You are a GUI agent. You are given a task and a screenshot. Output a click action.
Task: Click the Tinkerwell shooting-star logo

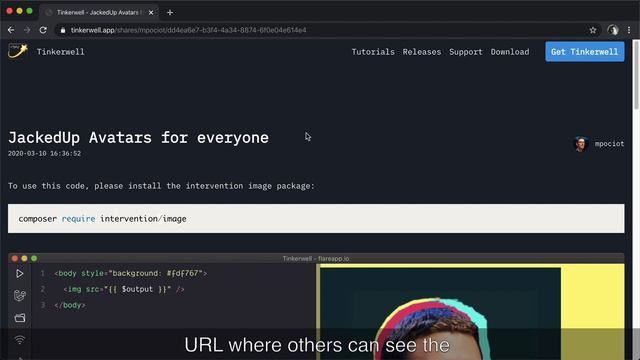click(x=18, y=51)
